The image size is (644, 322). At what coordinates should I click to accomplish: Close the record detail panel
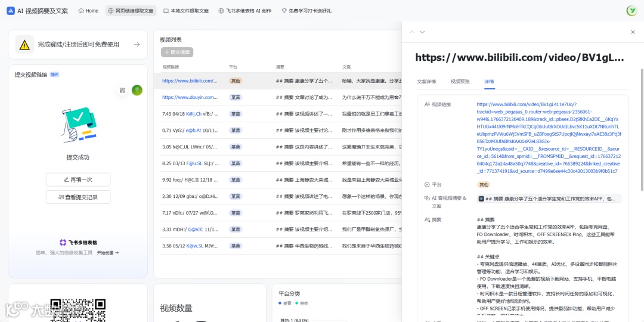click(633, 32)
